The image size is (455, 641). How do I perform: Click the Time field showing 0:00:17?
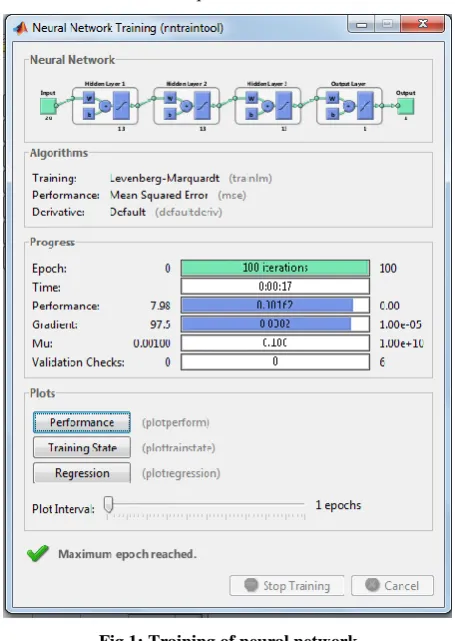tap(275, 286)
